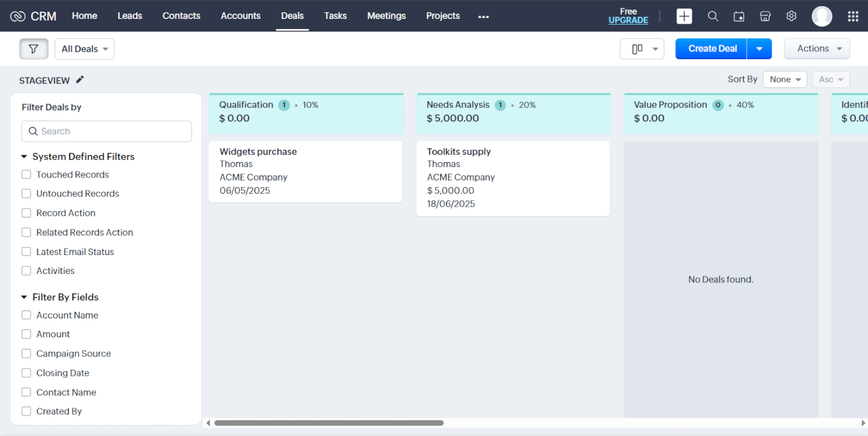The height and width of the screenshot is (436, 868).
Task: Open the Projects tab
Action: 443,16
